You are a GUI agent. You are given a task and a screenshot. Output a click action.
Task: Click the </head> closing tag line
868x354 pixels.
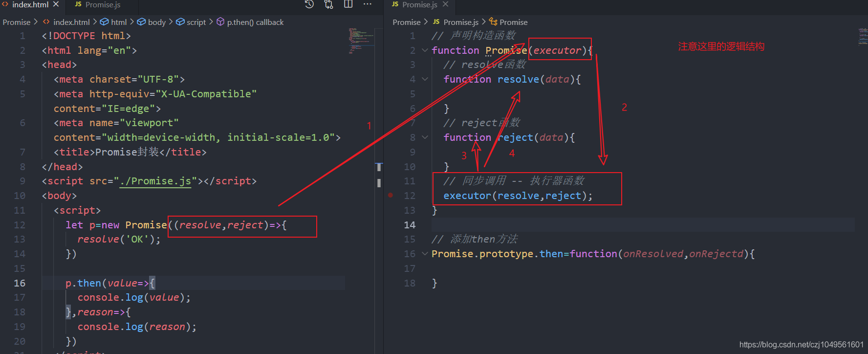pyautogui.click(x=62, y=167)
